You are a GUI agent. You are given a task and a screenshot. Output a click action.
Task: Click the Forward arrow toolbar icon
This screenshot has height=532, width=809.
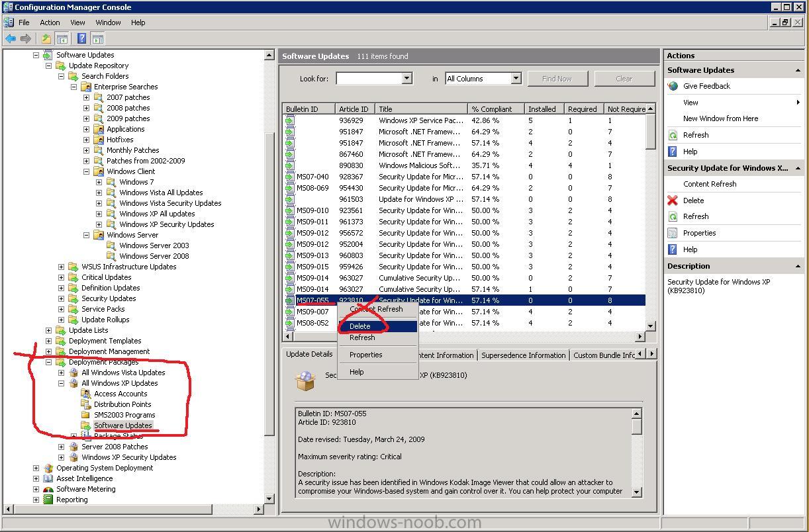pos(26,39)
